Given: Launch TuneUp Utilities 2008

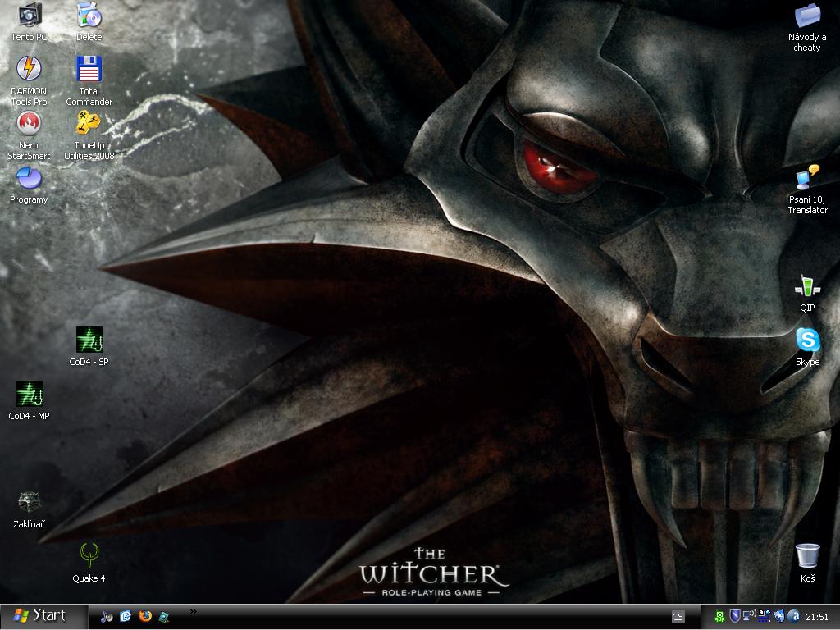Looking at the screenshot, I should tap(89, 135).
